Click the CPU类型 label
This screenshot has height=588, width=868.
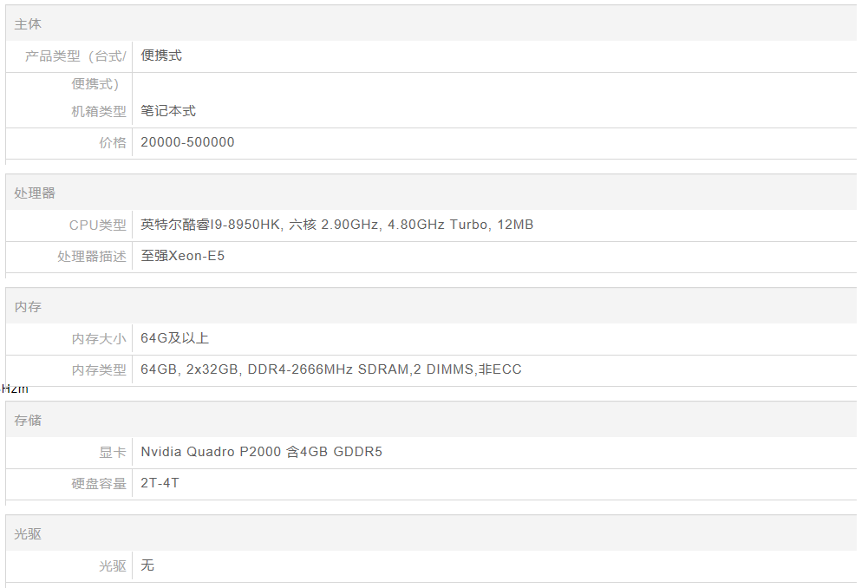(x=97, y=225)
